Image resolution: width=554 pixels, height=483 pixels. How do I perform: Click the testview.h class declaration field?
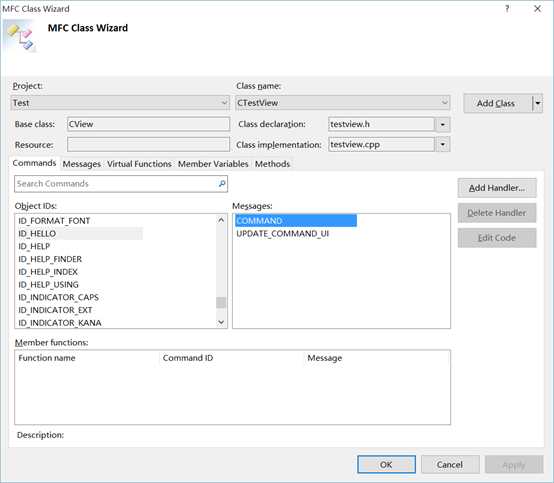[382, 124]
